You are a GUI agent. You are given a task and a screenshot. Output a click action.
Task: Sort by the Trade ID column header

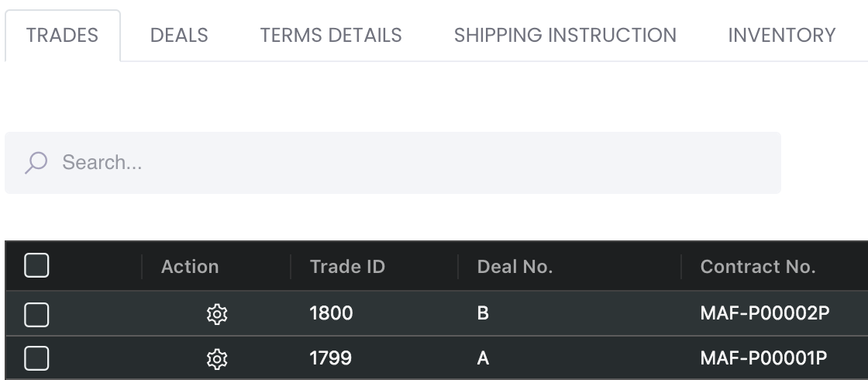pyautogui.click(x=347, y=267)
